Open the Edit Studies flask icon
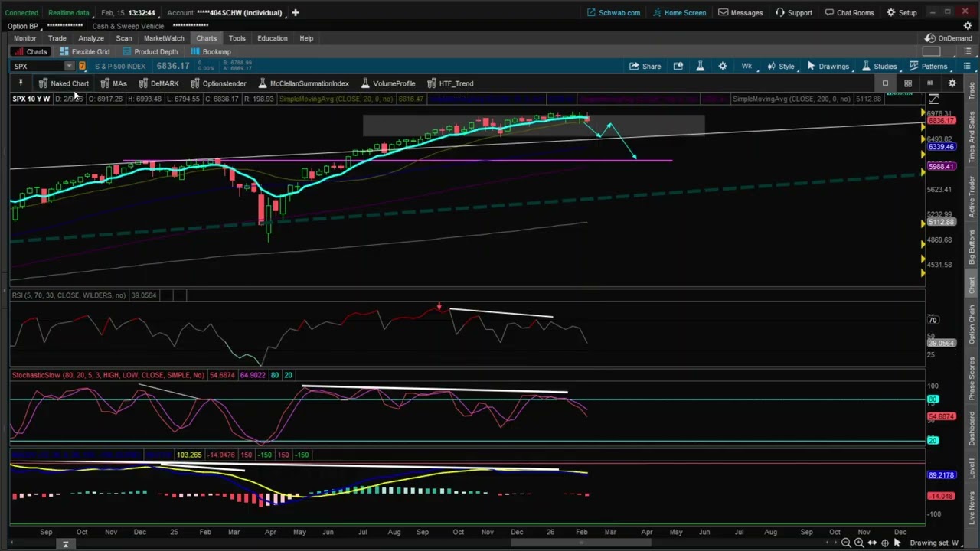Viewport: 980px width, 551px height. point(700,67)
